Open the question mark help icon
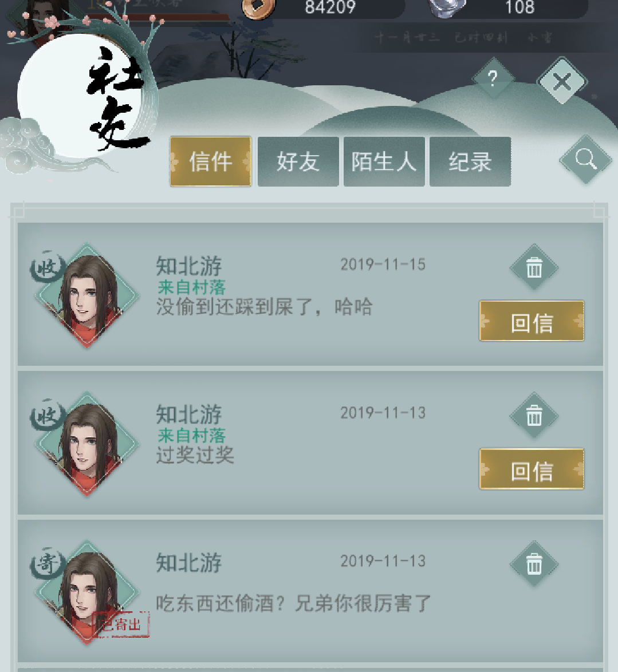 tap(493, 79)
